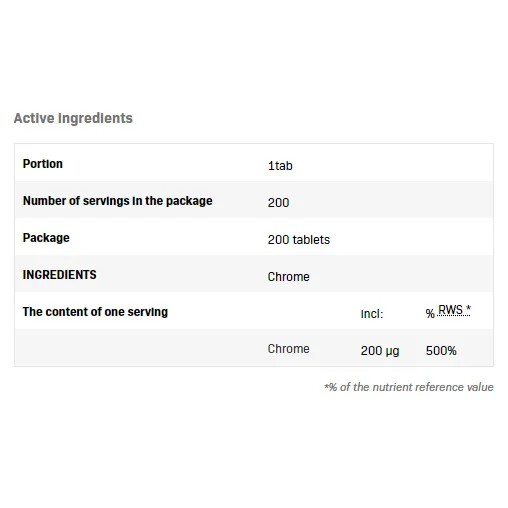The height and width of the screenshot is (508, 508).
Task: Click the empty cell left of bottom Chrome
Action: (140, 348)
